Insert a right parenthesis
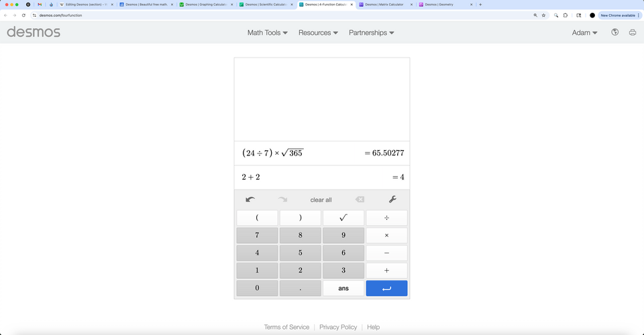Screen dimensions: 644x335 (301, 218)
